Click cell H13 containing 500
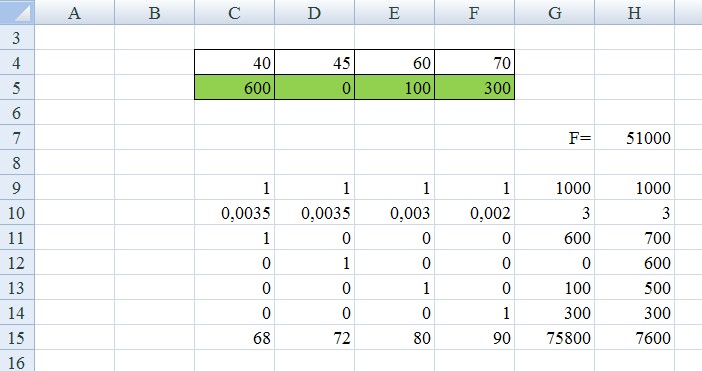Image resolution: width=702 pixels, height=371 pixels. pos(634,288)
